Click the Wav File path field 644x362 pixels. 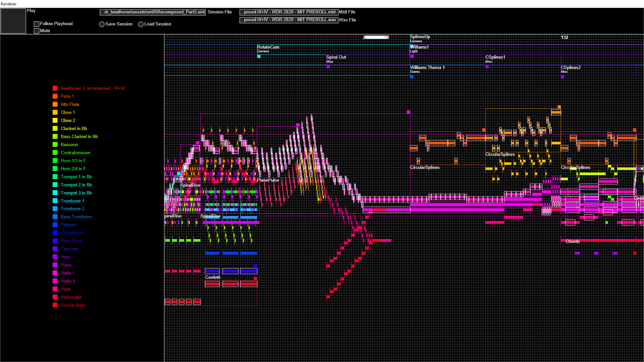289,20
